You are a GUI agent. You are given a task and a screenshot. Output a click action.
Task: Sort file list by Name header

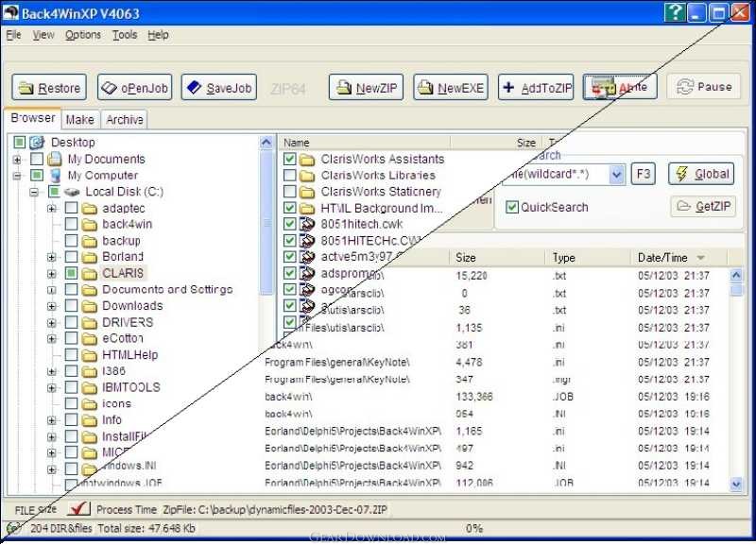(365, 143)
